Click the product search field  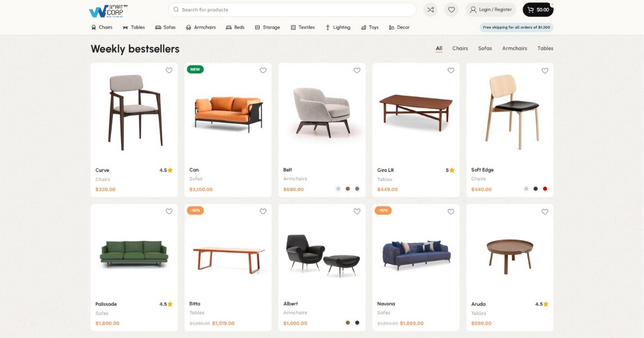point(292,10)
